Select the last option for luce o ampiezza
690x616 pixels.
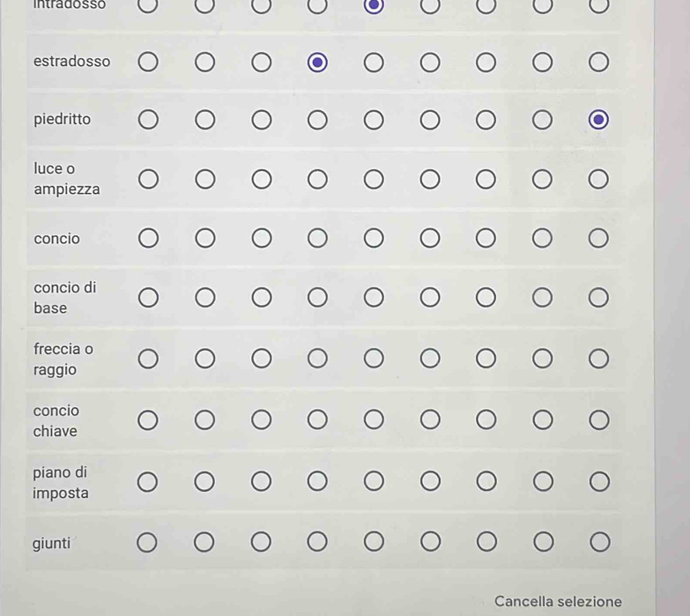(598, 179)
